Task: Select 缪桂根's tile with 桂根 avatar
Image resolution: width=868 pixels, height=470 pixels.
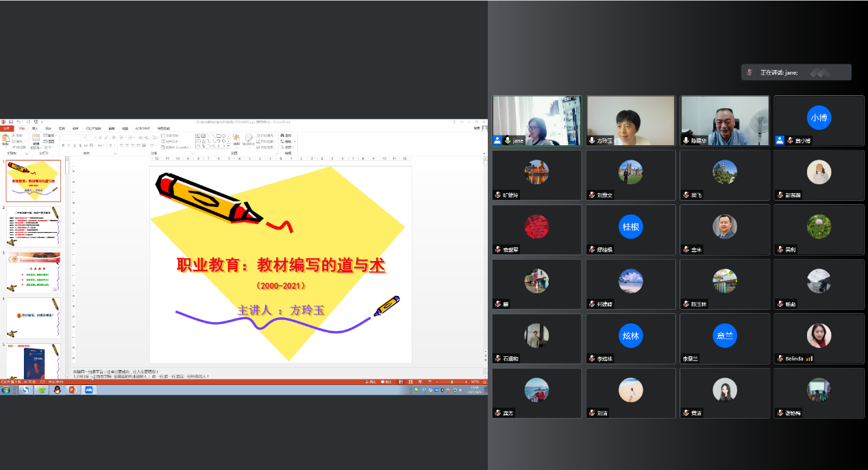Action: click(630, 230)
